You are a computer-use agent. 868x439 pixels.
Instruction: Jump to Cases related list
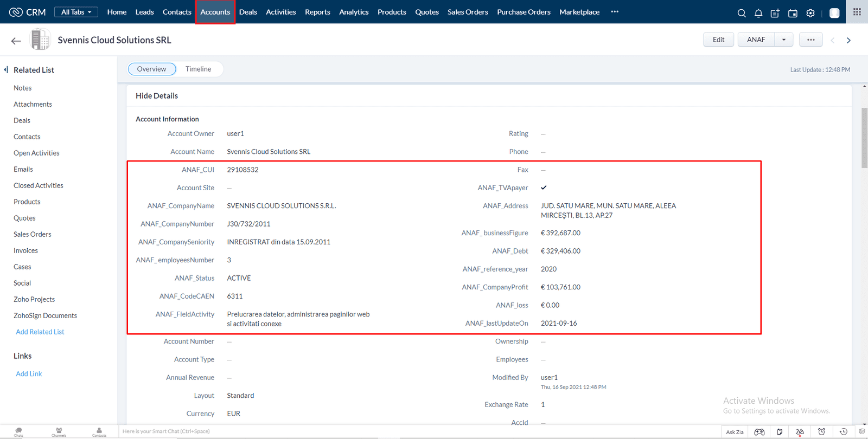pos(22,267)
